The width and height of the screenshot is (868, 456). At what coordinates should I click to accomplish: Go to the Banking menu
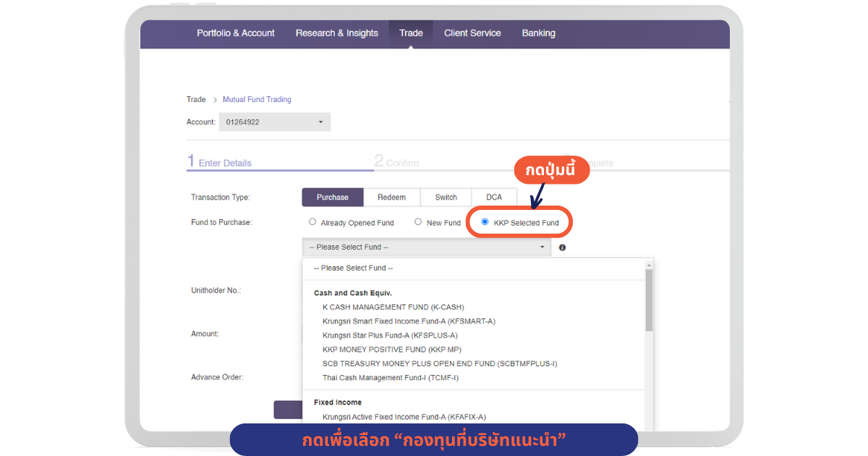click(538, 33)
